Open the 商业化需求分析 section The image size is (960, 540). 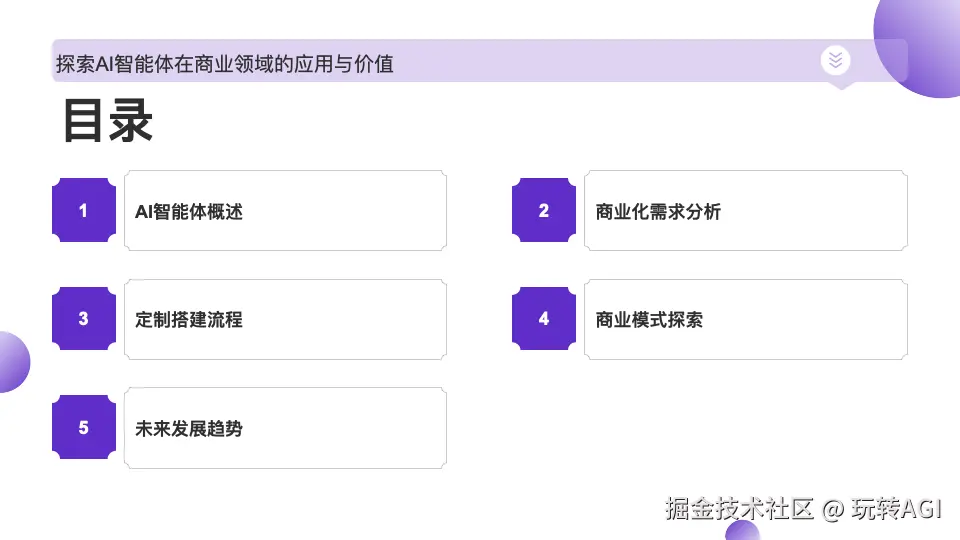(x=746, y=211)
